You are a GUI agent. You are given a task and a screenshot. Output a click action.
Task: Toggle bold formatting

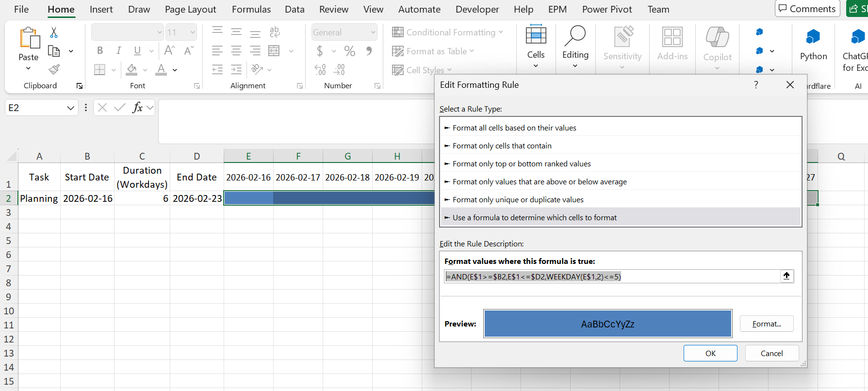point(100,50)
